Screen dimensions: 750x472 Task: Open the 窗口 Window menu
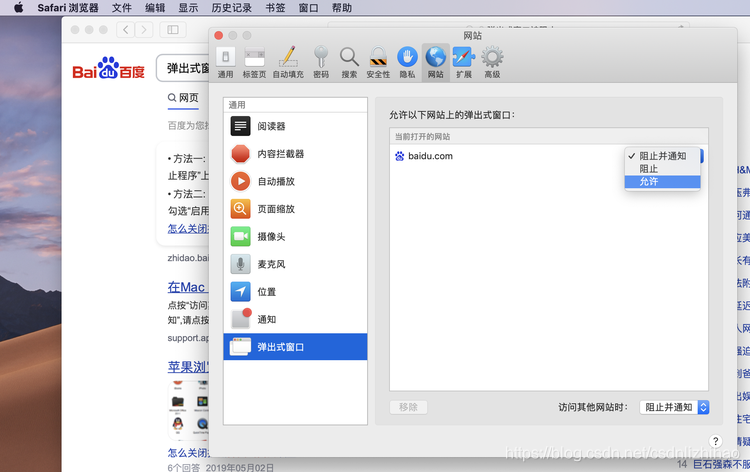309,8
